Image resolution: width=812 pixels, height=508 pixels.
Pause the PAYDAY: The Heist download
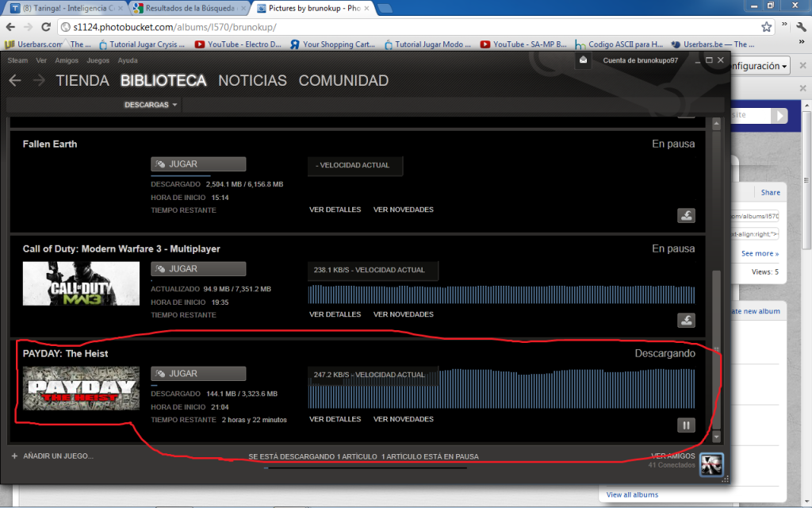(x=686, y=425)
